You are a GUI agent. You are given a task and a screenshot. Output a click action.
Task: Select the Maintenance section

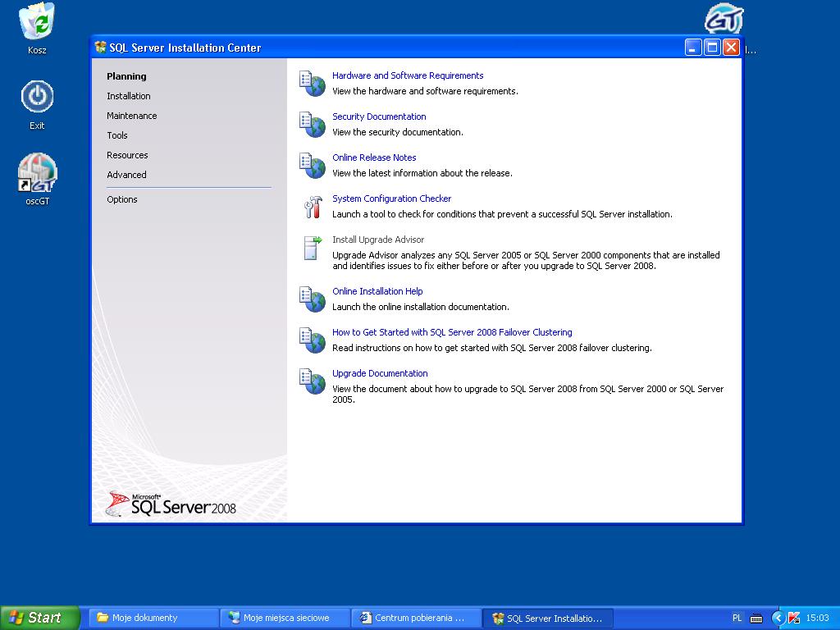[132, 116]
